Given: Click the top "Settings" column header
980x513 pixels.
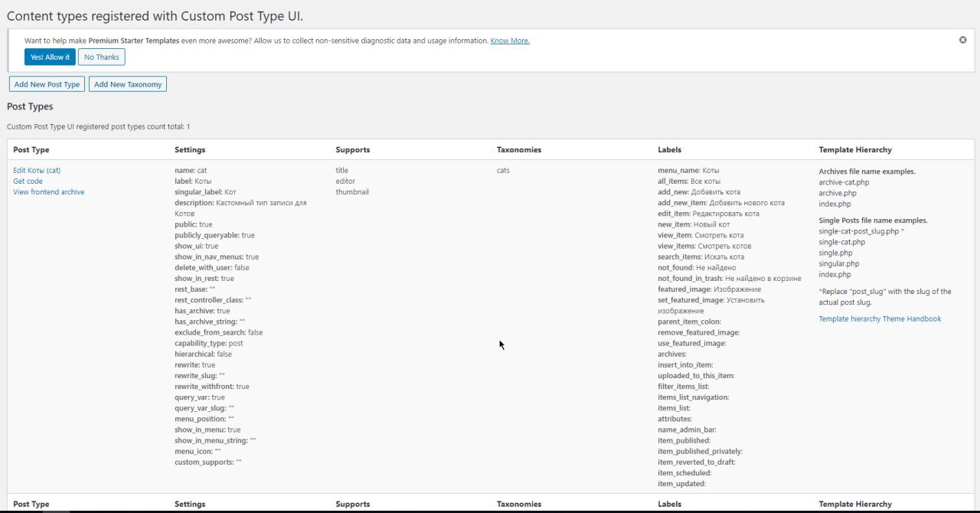Looking at the screenshot, I should coord(190,150).
